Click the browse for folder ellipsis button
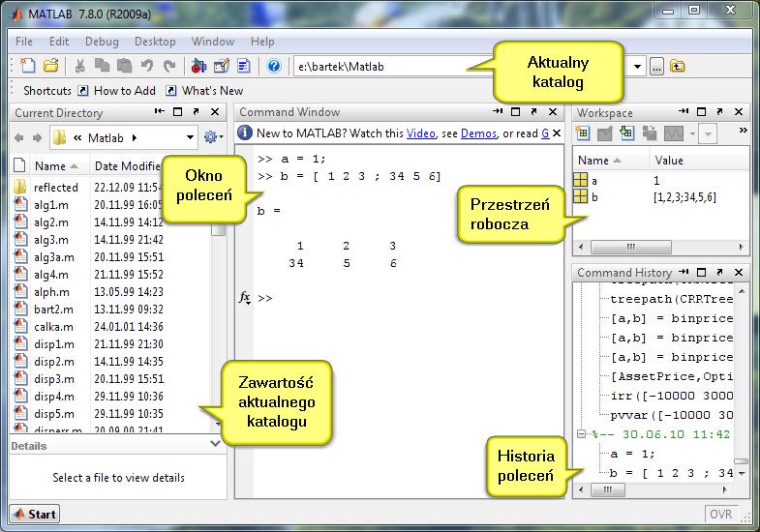This screenshot has height=532, width=760. coord(656,67)
